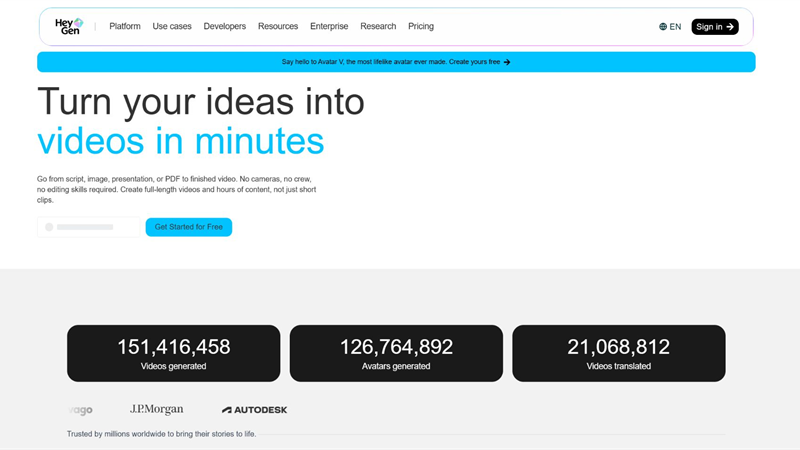Open the Platform menu
This screenshot has height=450, width=800.
click(124, 26)
